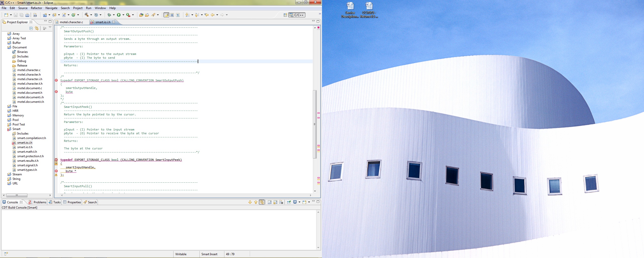The width and height of the screenshot is (644, 258).
Task: Open the Project menu
Action: coord(78,8)
